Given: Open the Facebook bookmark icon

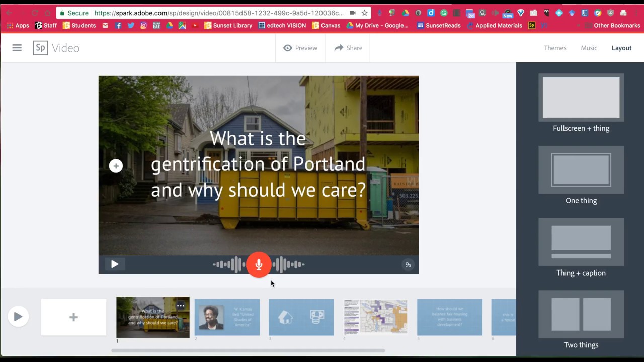Looking at the screenshot, I should pos(118,25).
